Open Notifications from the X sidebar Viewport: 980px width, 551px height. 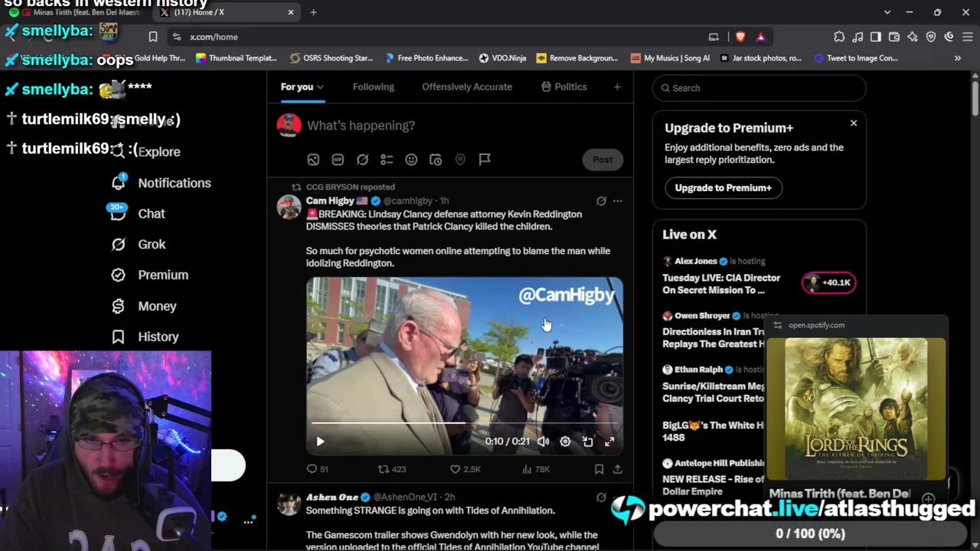(x=174, y=183)
